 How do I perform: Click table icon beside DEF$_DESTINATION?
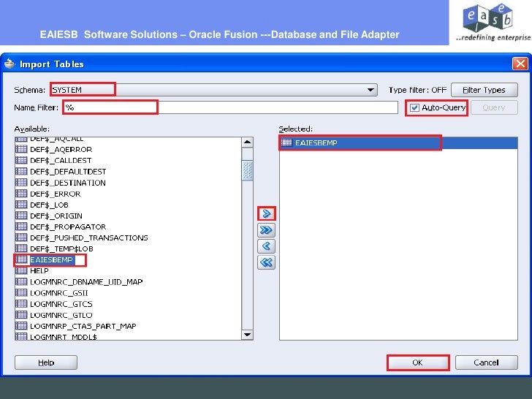coord(21,183)
